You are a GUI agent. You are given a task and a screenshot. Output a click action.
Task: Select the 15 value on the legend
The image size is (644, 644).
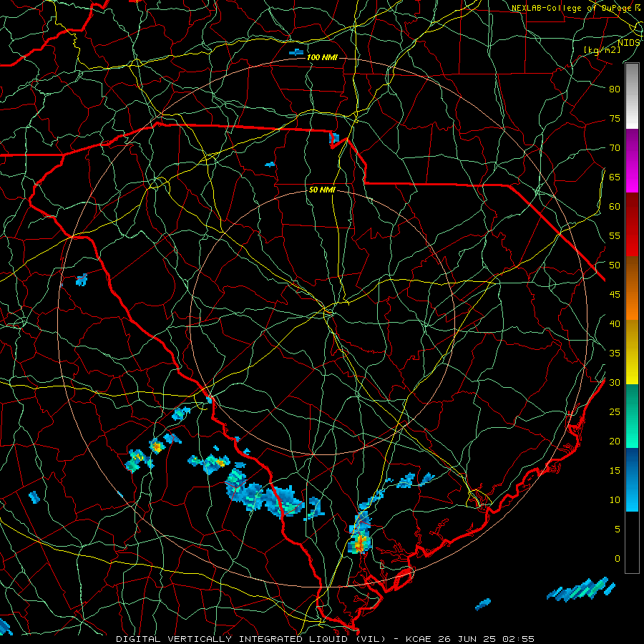tap(615, 471)
